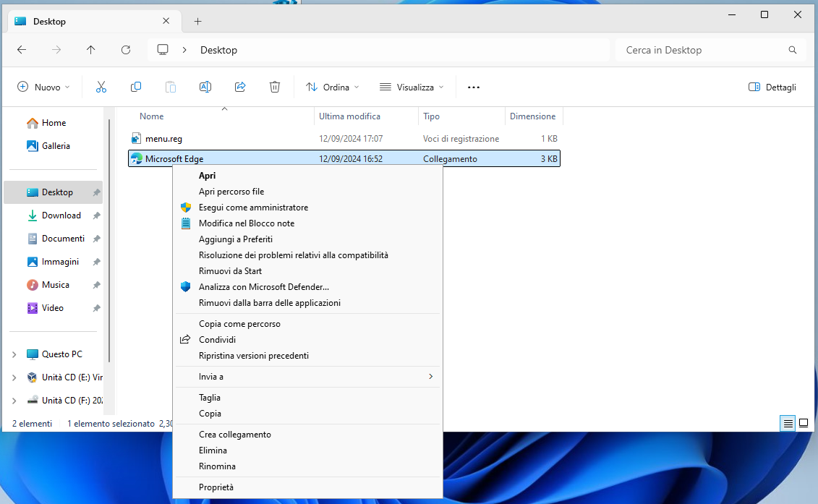Image resolution: width=818 pixels, height=504 pixels.
Task: Sort by the Tipo column header
Action: point(461,116)
